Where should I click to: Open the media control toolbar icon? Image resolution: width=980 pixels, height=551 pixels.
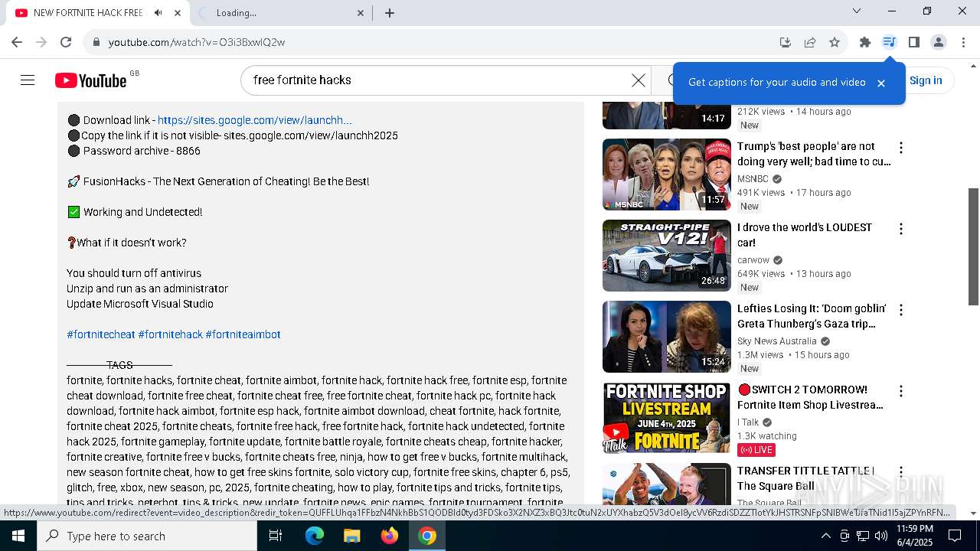[889, 42]
